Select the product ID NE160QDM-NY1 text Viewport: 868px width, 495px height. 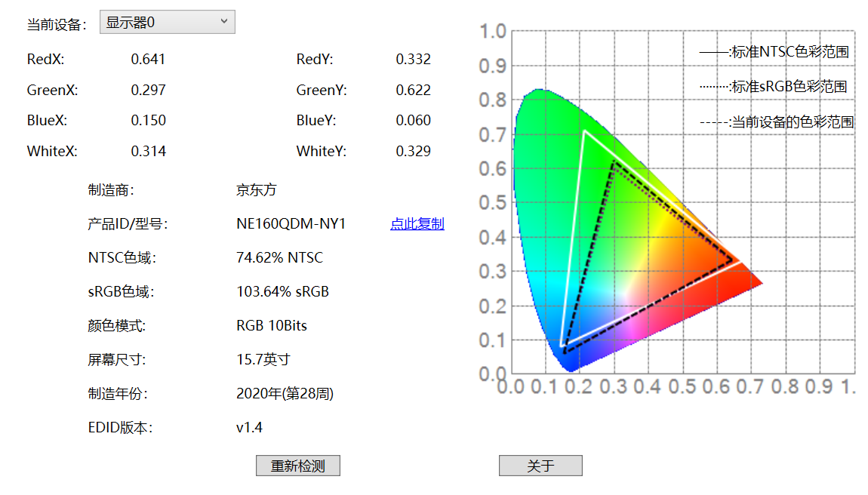pyautogui.click(x=288, y=223)
